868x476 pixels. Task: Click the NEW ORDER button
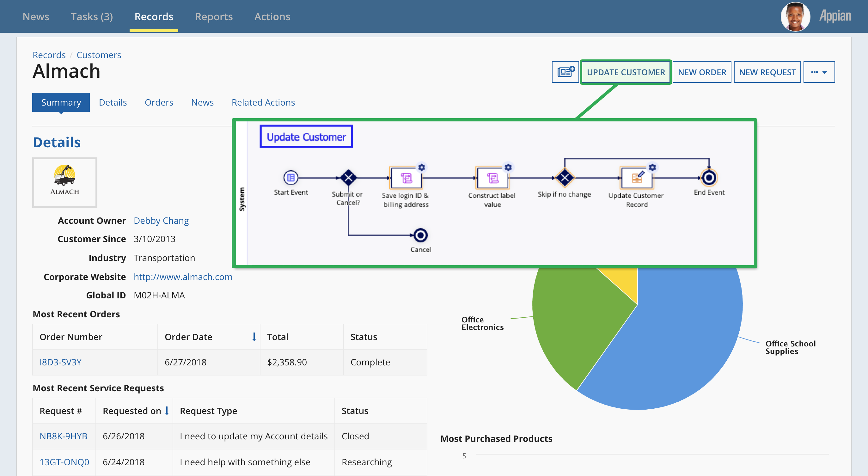coord(702,72)
